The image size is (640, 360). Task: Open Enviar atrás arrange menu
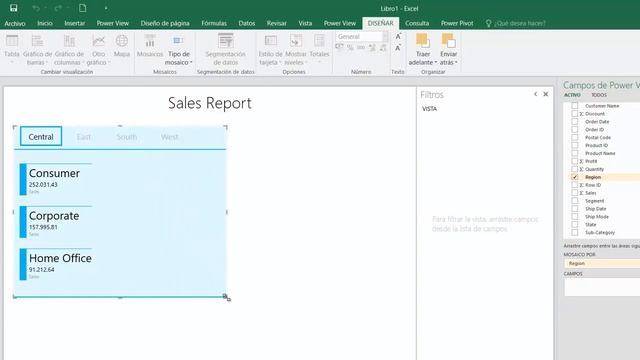click(x=448, y=49)
